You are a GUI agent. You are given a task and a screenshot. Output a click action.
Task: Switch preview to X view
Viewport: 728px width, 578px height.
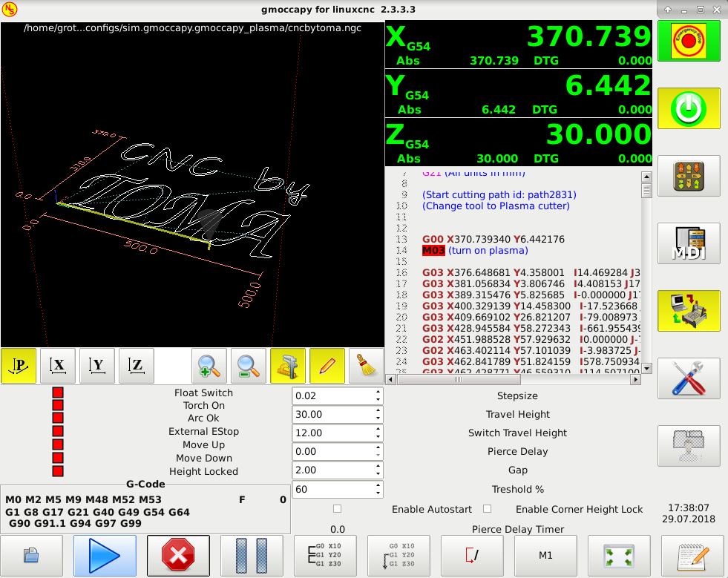(x=58, y=366)
